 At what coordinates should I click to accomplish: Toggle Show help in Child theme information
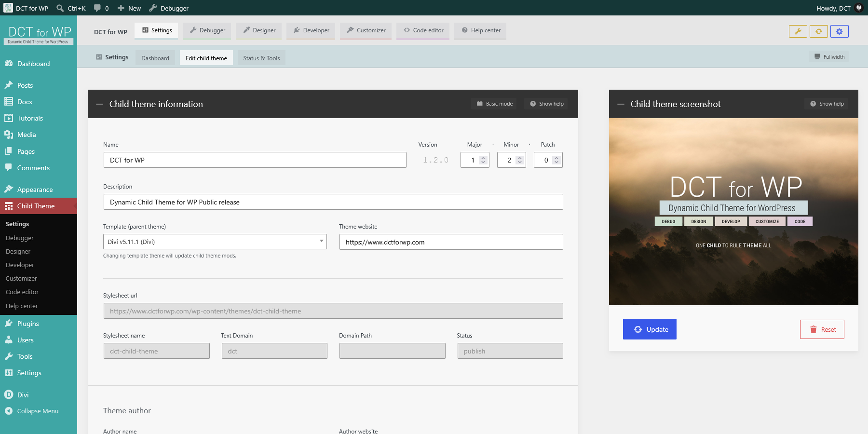(x=546, y=104)
